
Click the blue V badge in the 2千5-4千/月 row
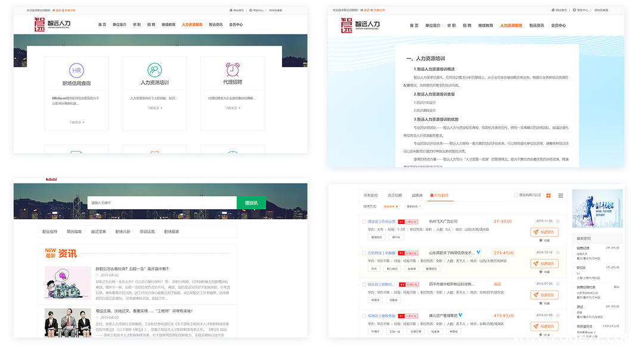pyautogui.click(x=478, y=253)
